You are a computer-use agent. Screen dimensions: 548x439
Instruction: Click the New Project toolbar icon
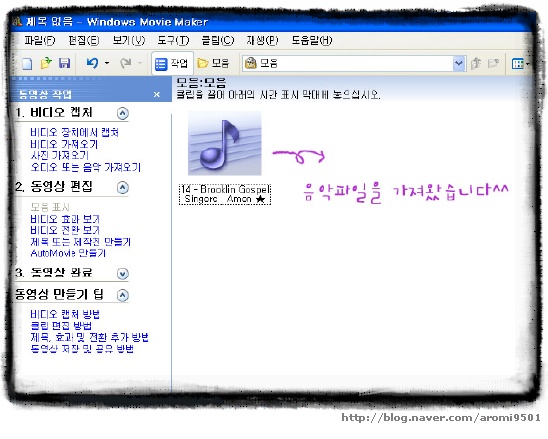(27, 64)
